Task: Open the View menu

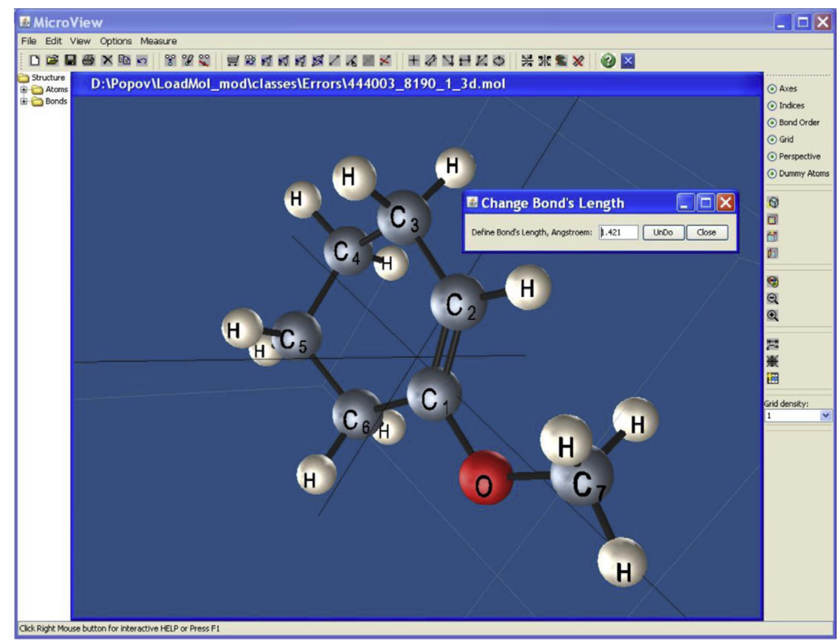Action: [x=80, y=41]
